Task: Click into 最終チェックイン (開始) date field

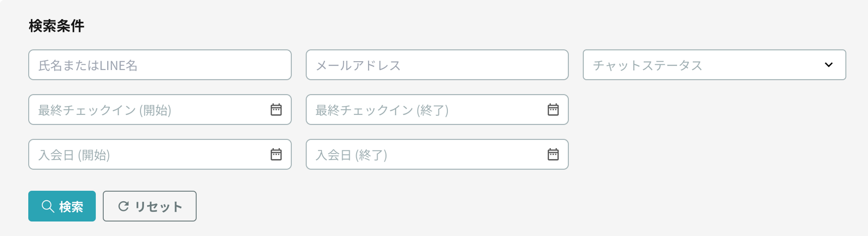Action: click(x=148, y=110)
